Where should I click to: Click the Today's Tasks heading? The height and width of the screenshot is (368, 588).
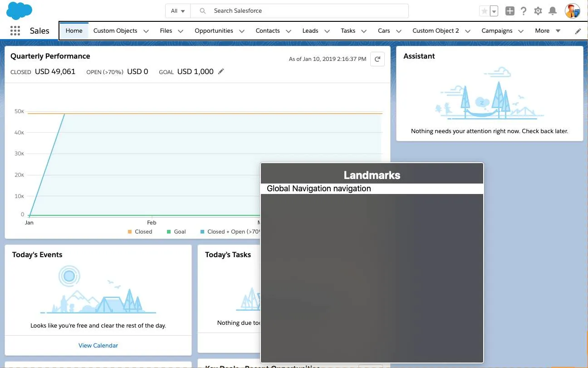coord(228,254)
